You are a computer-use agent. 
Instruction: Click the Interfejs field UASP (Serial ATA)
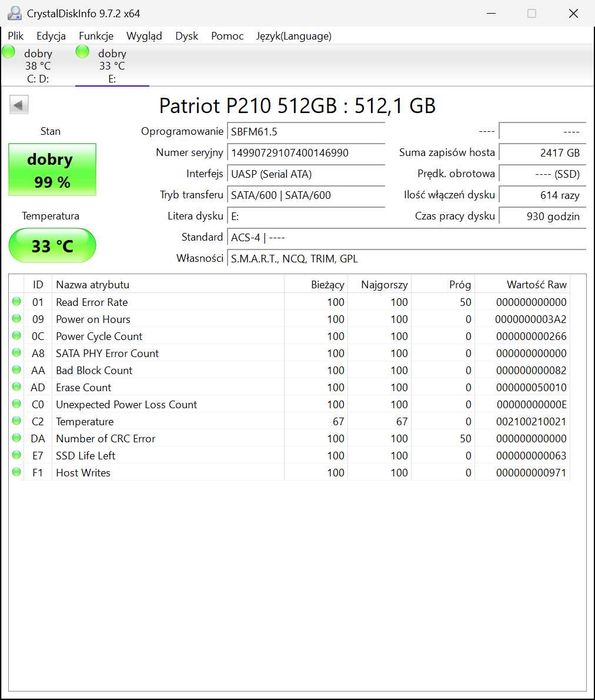click(x=306, y=174)
